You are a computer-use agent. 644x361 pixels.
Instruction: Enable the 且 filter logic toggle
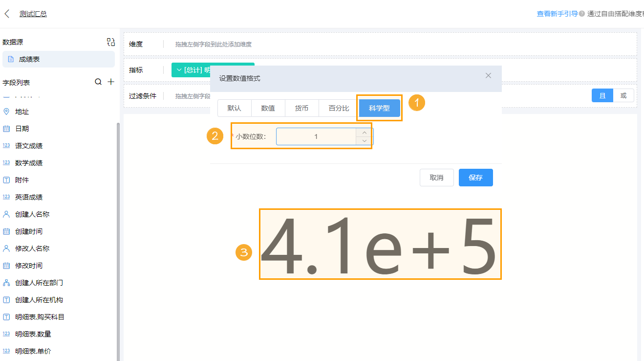602,95
